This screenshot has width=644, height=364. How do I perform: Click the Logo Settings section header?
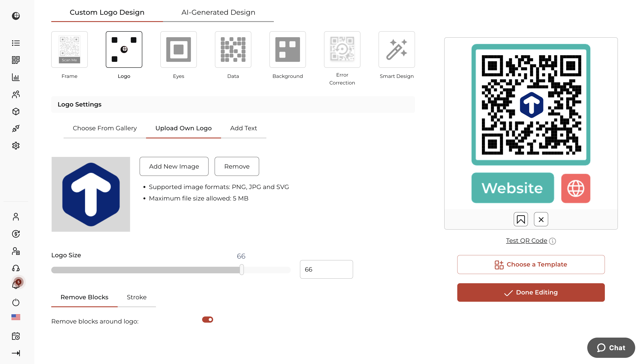(x=233, y=104)
